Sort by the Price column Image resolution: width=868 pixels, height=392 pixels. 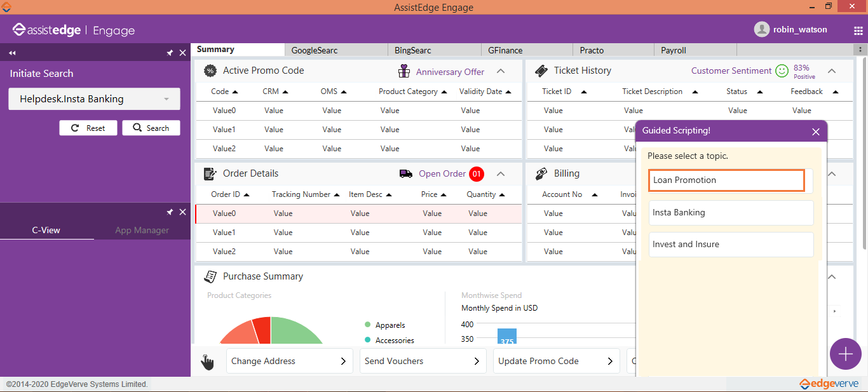433,194
